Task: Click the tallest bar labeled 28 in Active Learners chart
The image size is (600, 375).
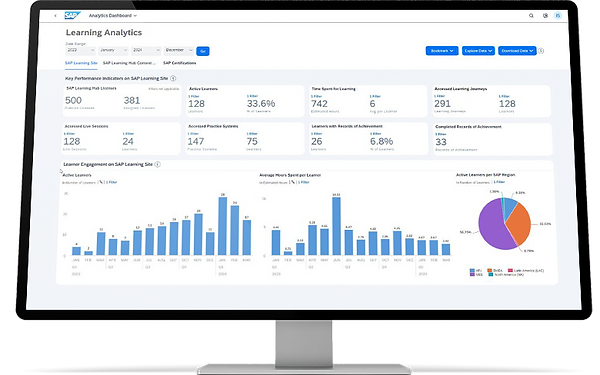Action: tap(223, 226)
